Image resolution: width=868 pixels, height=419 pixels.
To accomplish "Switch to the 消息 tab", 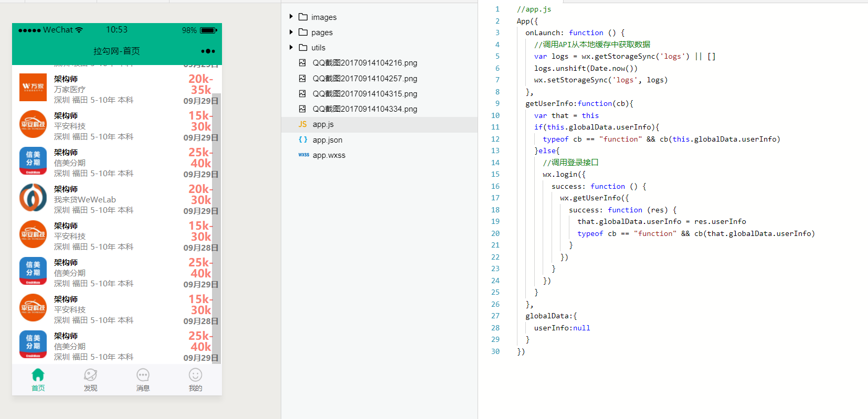I will (x=143, y=380).
